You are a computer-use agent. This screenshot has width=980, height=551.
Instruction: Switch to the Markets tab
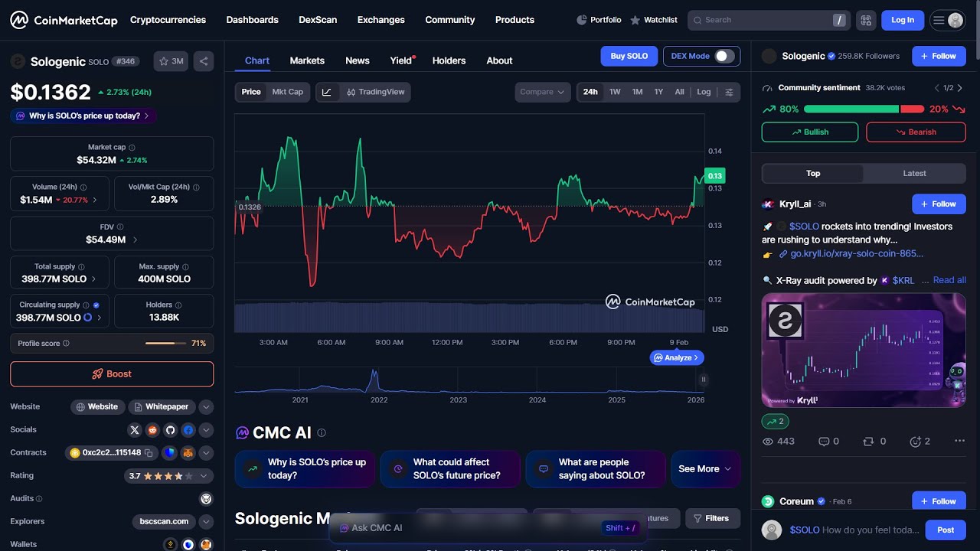[x=307, y=60]
